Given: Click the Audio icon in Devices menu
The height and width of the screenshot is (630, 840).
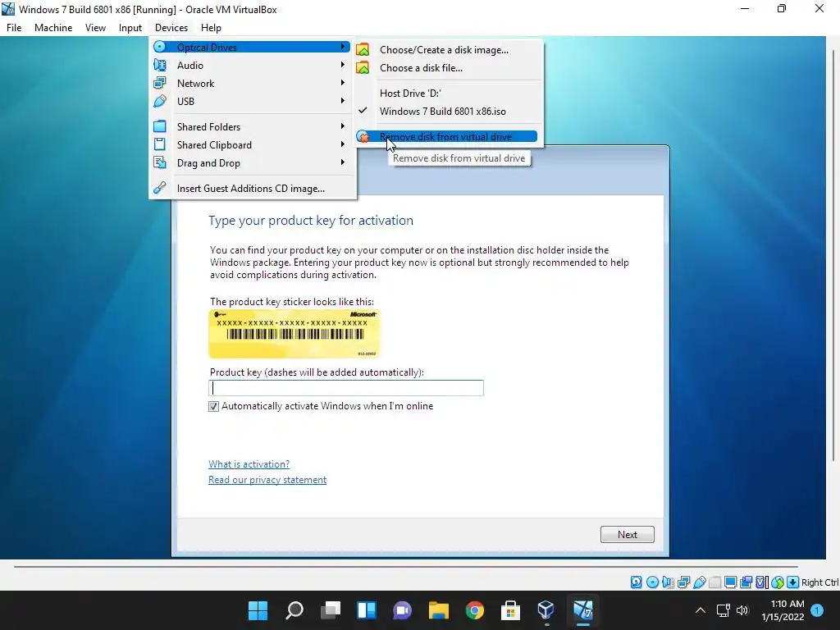Looking at the screenshot, I should click(160, 65).
